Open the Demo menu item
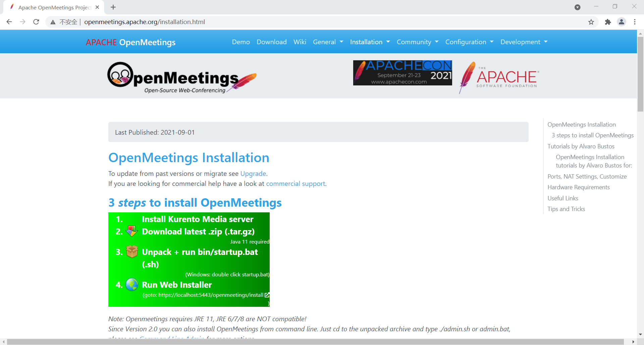This screenshot has width=644, height=345. 241,42
